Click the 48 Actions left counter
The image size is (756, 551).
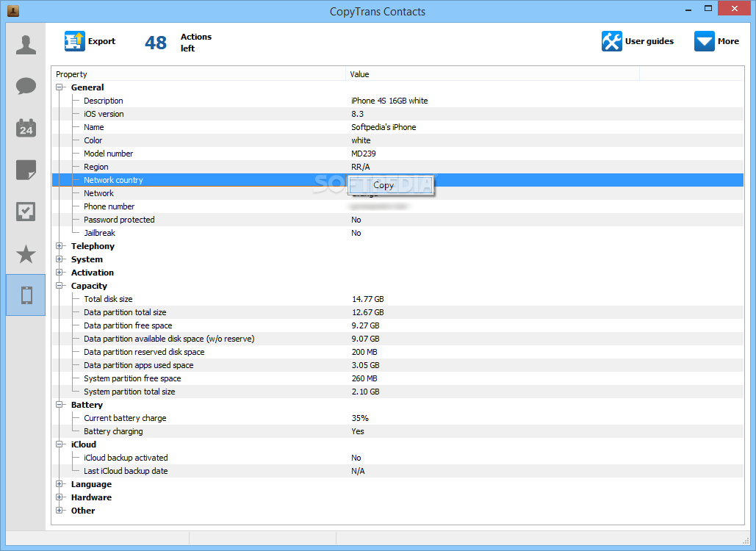[178, 43]
